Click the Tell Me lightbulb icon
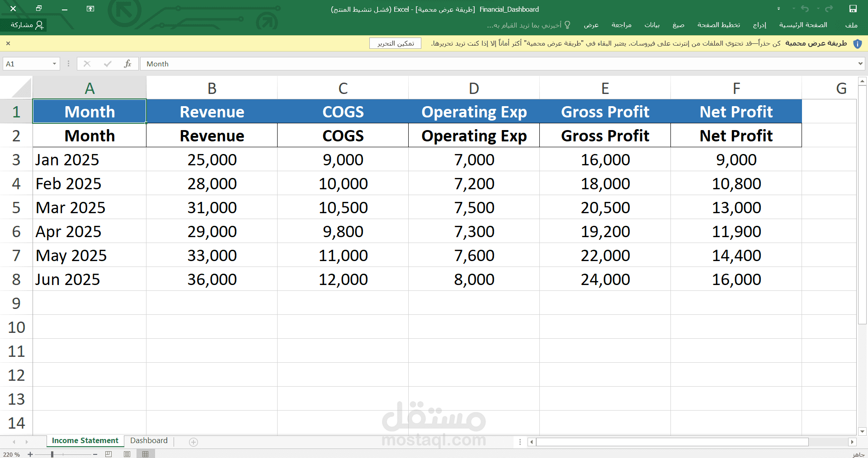Screen dimensions: 868x458 tap(566, 25)
